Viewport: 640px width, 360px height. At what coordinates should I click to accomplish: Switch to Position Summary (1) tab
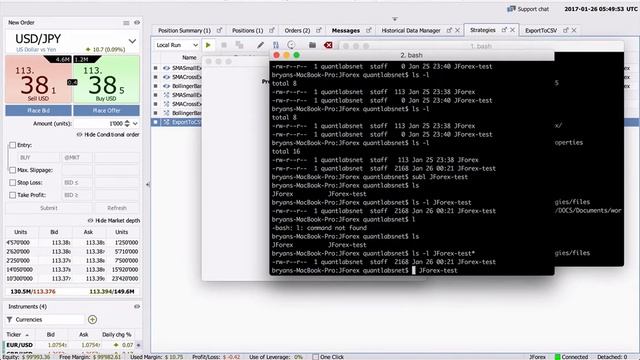[x=184, y=31]
